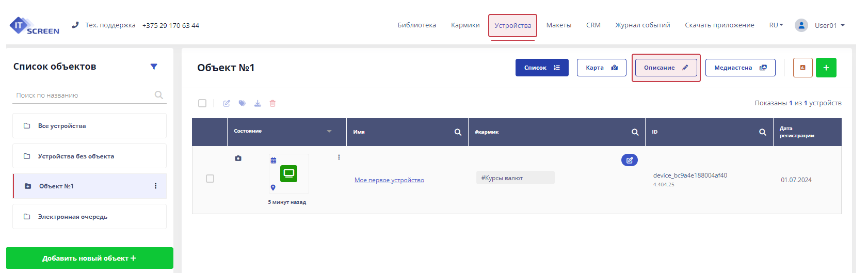The width and height of the screenshot is (868, 273).
Task: Open the Мое первое устройство link
Action: [x=389, y=180]
